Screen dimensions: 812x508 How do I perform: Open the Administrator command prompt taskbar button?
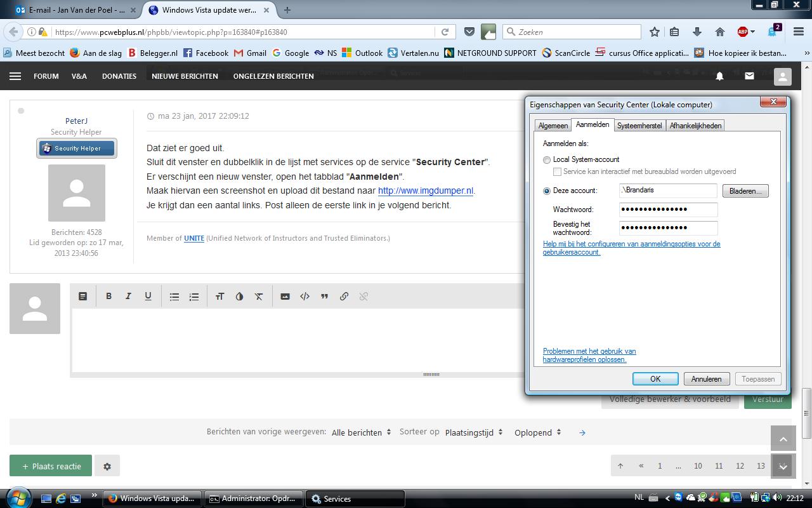253,499
